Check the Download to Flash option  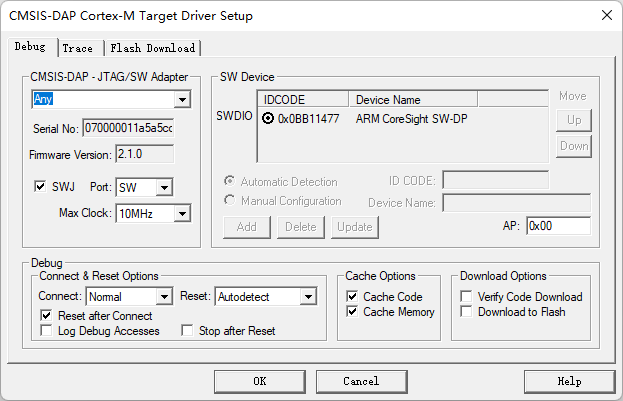click(x=467, y=312)
